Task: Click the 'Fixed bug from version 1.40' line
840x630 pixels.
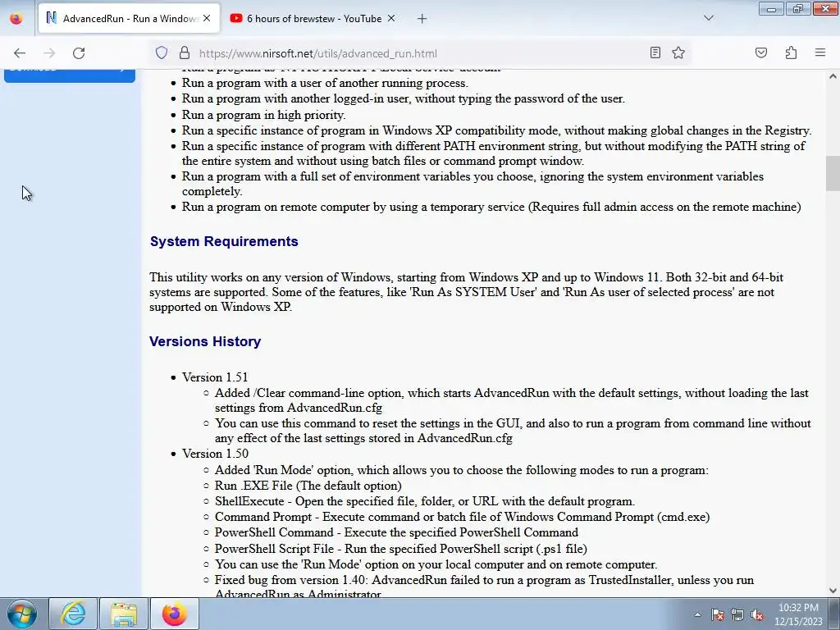Action: (x=484, y=587)
